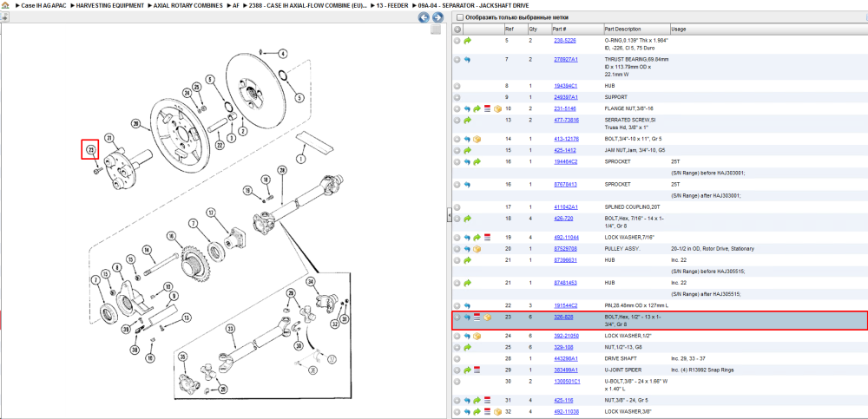
Task: Collapse diagram panel via splitter handle
Action: tap(449, 217)
